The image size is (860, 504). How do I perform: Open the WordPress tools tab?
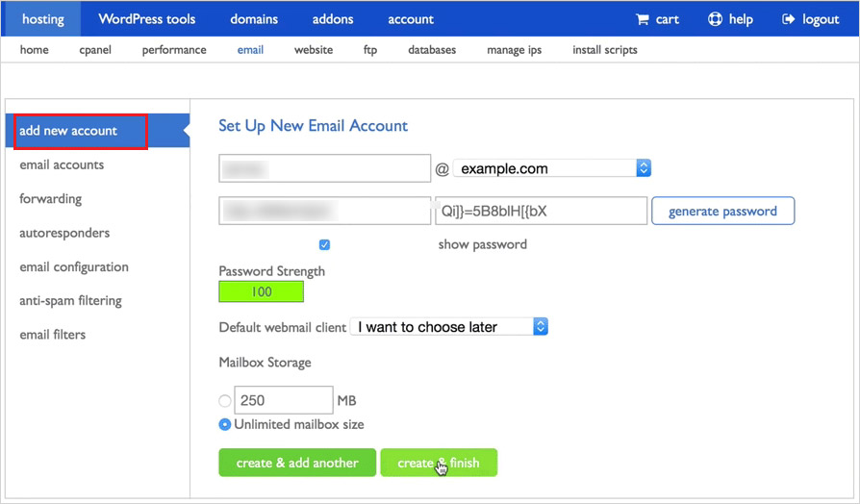tap(146, 19)
